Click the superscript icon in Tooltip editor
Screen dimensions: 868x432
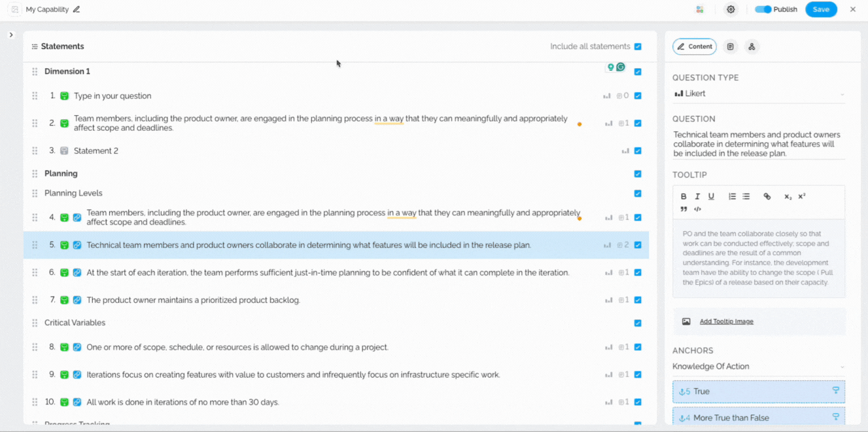pyautogui.click(x=802, y=196)
